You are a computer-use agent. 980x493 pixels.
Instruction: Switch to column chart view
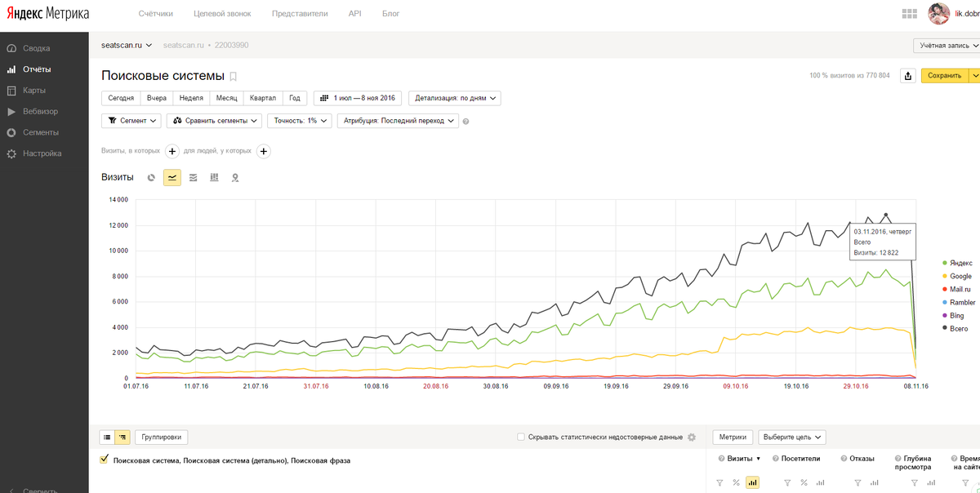coord(214,177)
